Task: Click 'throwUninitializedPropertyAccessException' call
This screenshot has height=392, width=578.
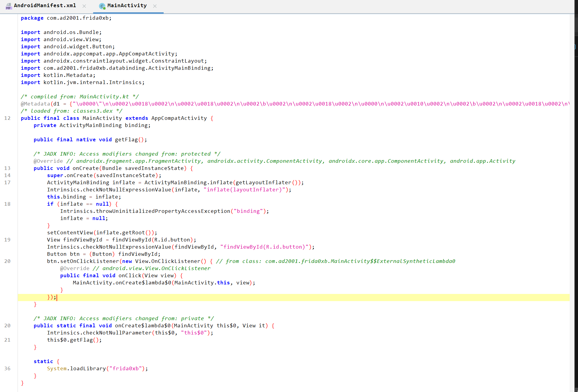Action: coord(163,211)
